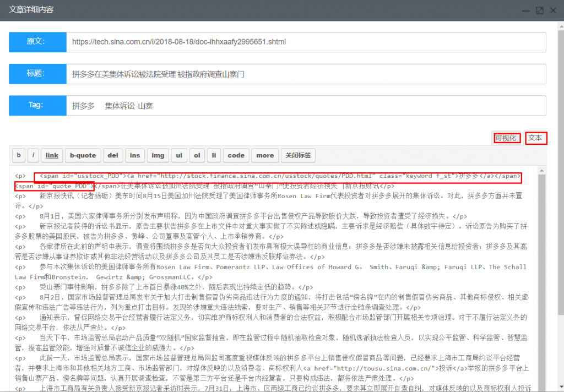Screen dimensions: 564x392
Task: Click the italic 'i' toolbar button
Action: coord(33,155)
